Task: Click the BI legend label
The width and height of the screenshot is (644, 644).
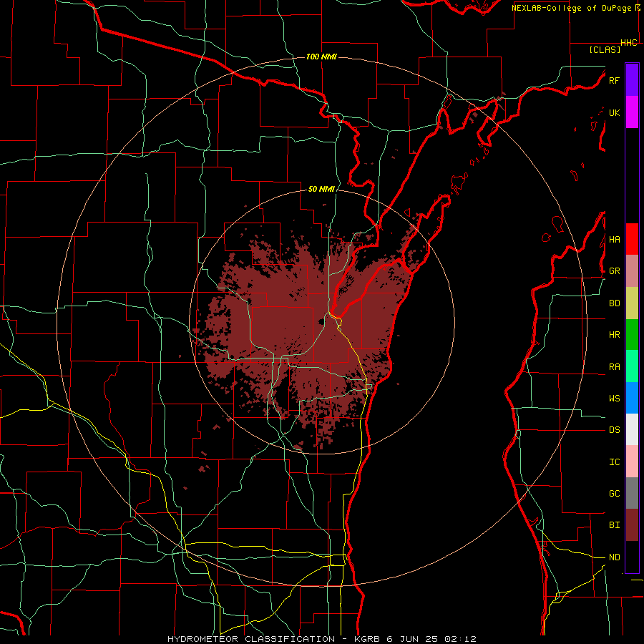Action: point(614,525)
